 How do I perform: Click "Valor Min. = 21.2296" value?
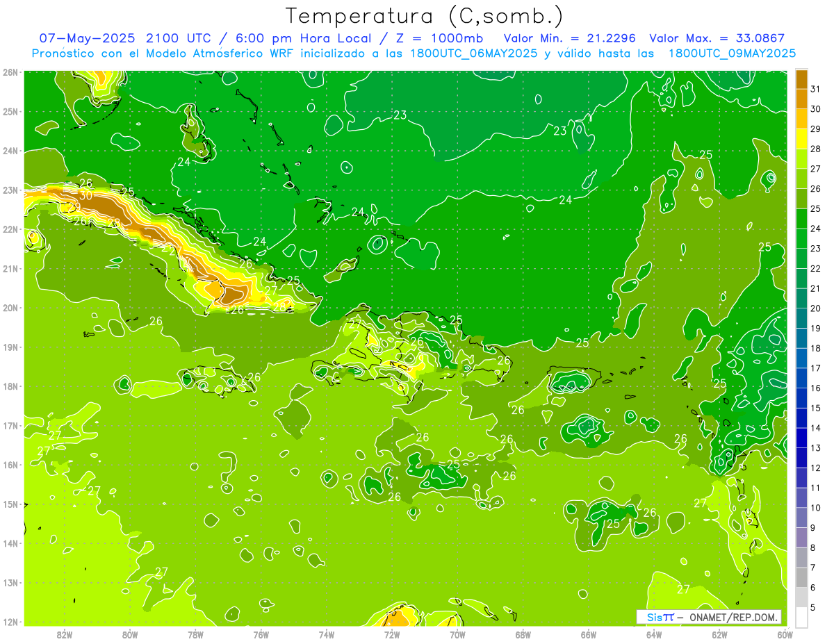point(570,38)
